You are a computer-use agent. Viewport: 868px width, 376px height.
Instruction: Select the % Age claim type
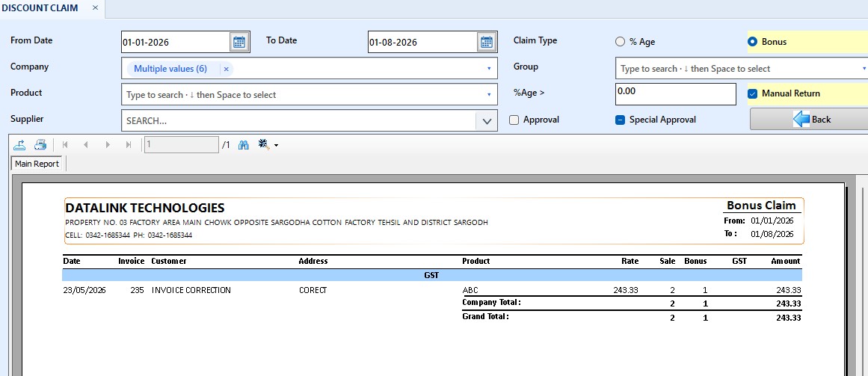[620, 42]
